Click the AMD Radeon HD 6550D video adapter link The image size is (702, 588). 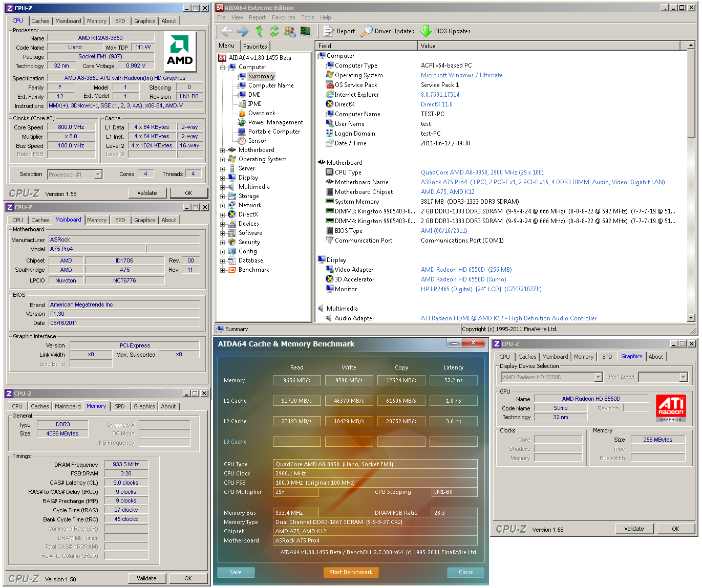[466, 270]
